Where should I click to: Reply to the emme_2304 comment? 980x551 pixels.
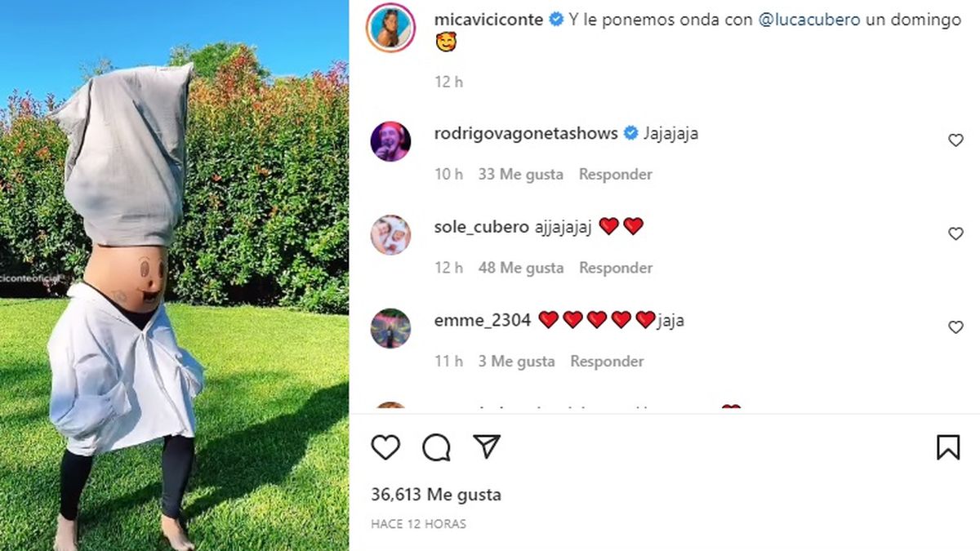[607, 361]
